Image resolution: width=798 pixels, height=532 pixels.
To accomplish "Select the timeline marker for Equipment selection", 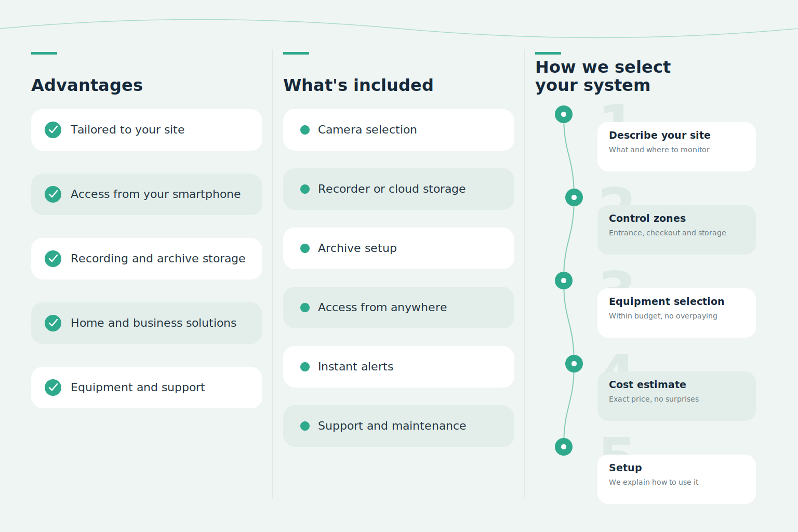I will tap(564, 281).
